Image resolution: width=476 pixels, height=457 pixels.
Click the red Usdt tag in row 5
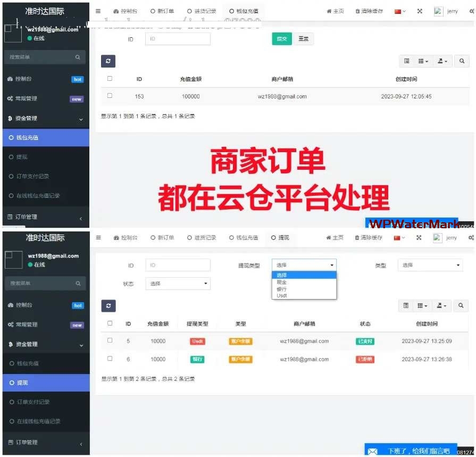pos(197,341)
